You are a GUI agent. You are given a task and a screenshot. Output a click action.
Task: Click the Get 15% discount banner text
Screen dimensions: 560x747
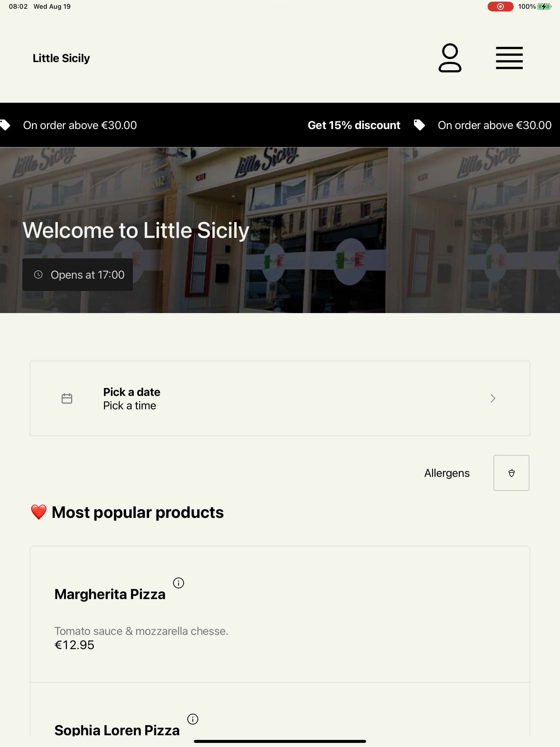coord(354,125)
